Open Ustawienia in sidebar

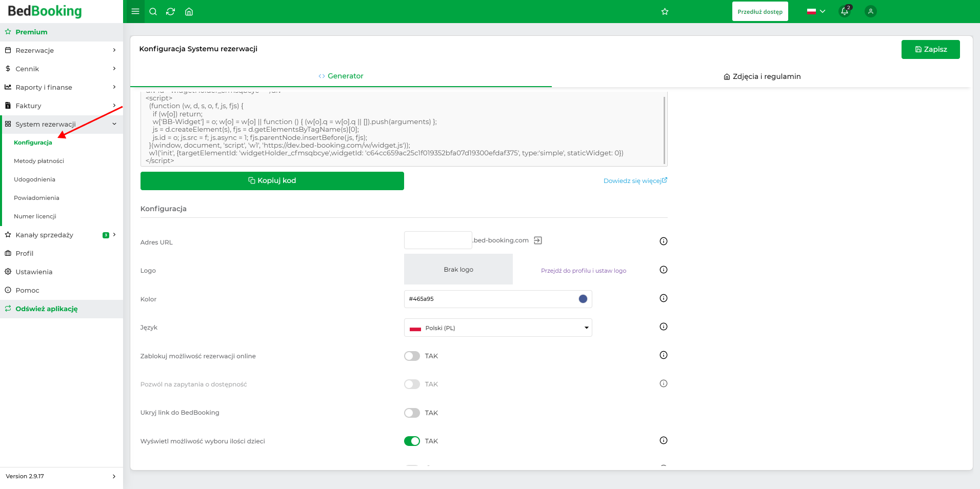[62, 272]
